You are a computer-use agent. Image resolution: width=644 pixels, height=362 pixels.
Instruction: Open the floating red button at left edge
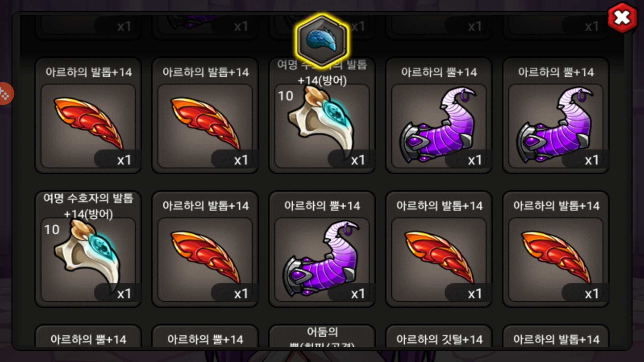tap(5, 94)
